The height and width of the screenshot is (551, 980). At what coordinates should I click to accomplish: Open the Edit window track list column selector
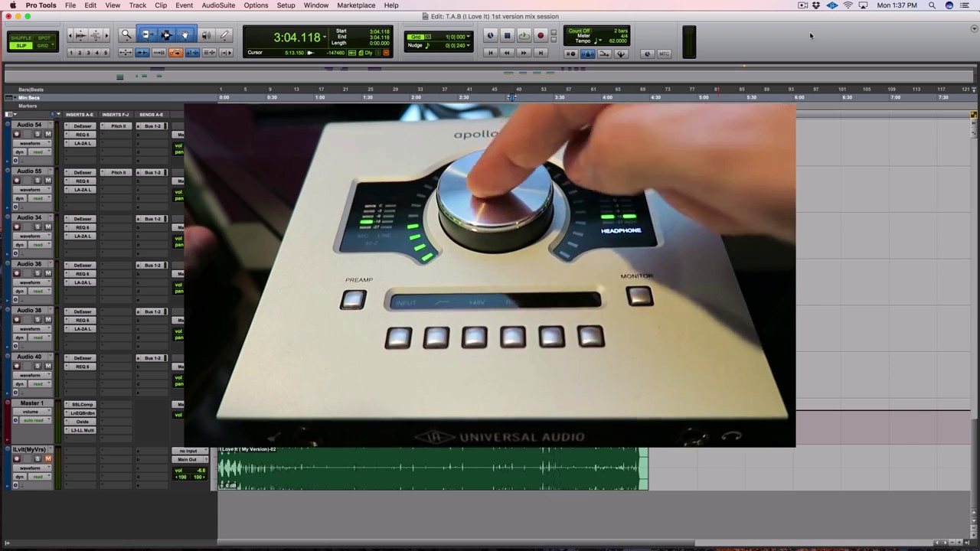[10, 114]
